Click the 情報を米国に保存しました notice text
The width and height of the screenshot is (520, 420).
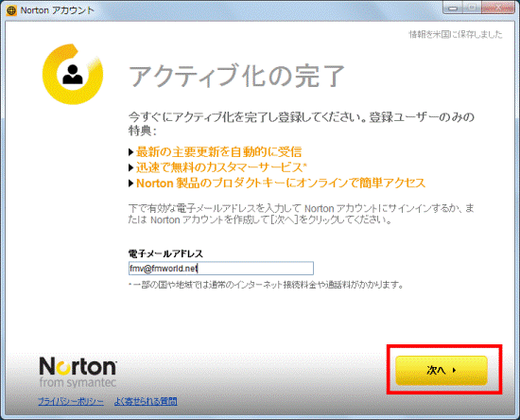(x=456, y=34)
